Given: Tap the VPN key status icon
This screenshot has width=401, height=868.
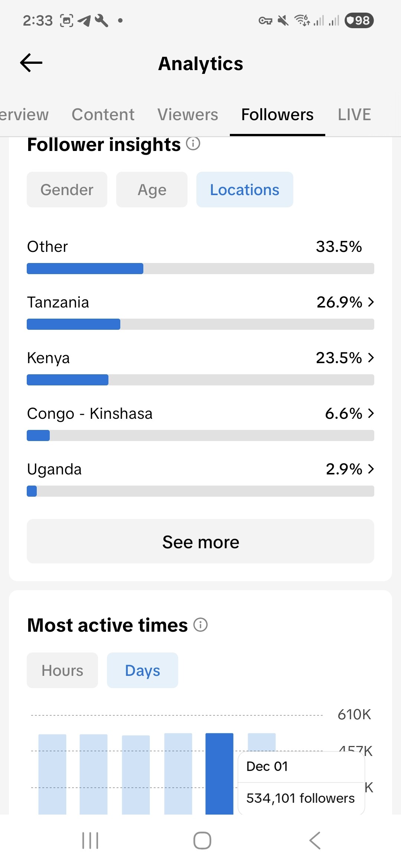Looking at the screenshot, I should [265, 21].
